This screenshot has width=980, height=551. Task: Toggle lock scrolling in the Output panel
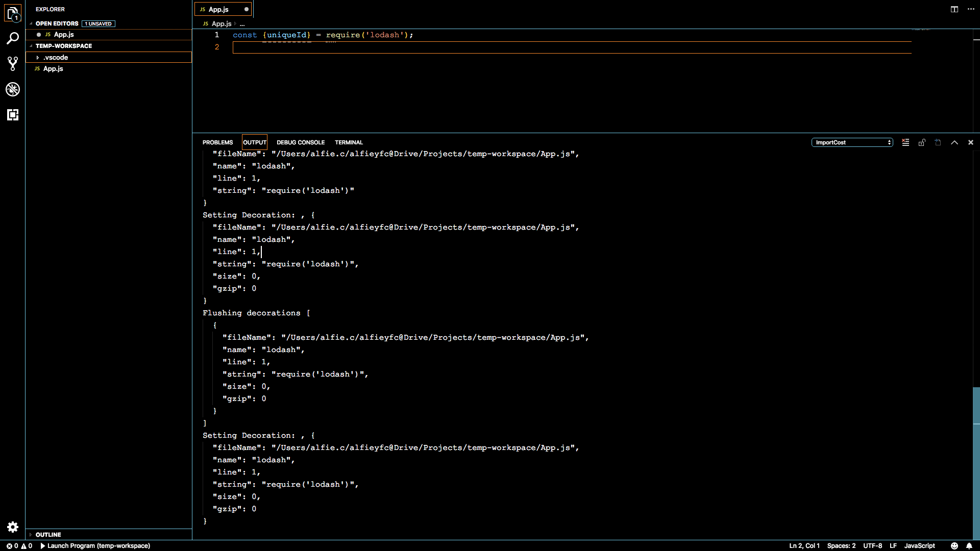pos(922,143)
